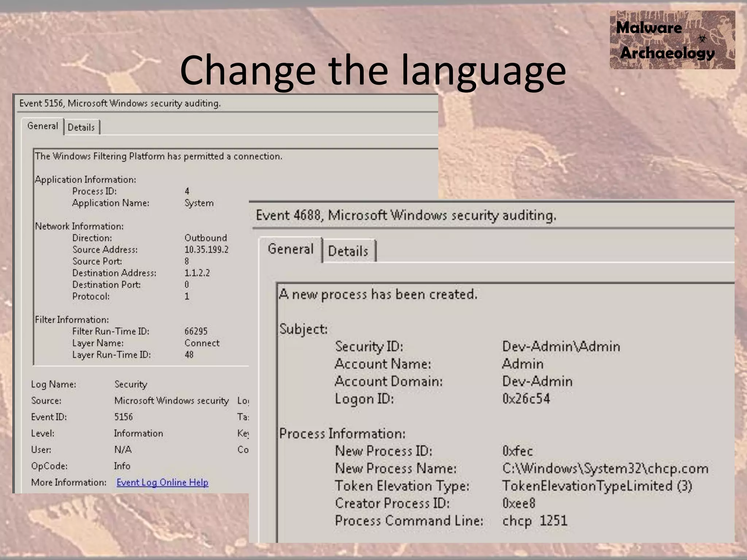Click the Application Name value 'System'
Viewport: 747px width, 560px height.
point(199,203)
